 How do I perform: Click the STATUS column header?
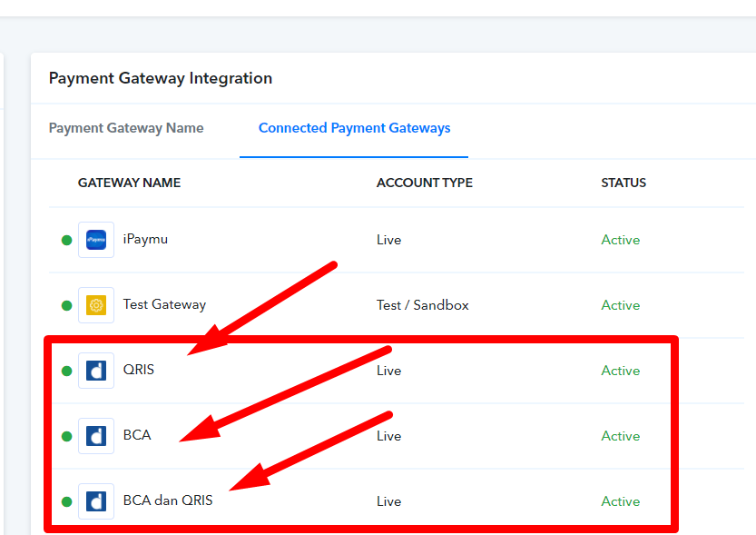point(623,183)
